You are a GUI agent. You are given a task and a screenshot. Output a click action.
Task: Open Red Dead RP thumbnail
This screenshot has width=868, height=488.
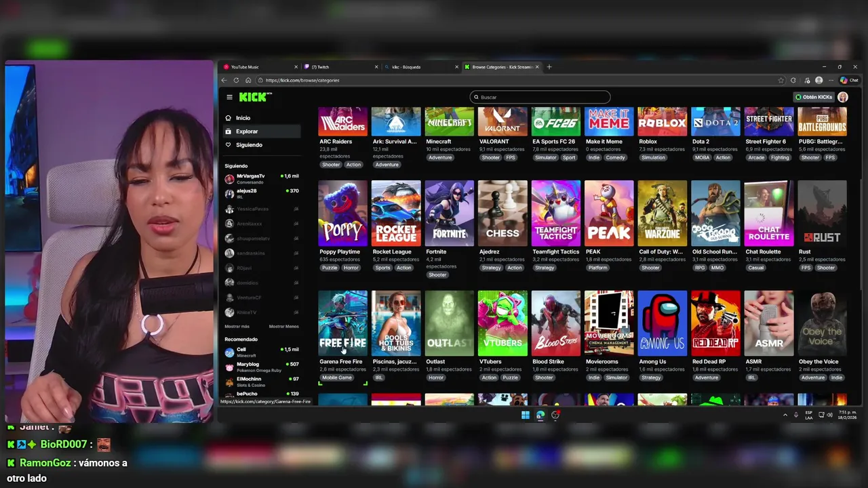tap(715, 323)
